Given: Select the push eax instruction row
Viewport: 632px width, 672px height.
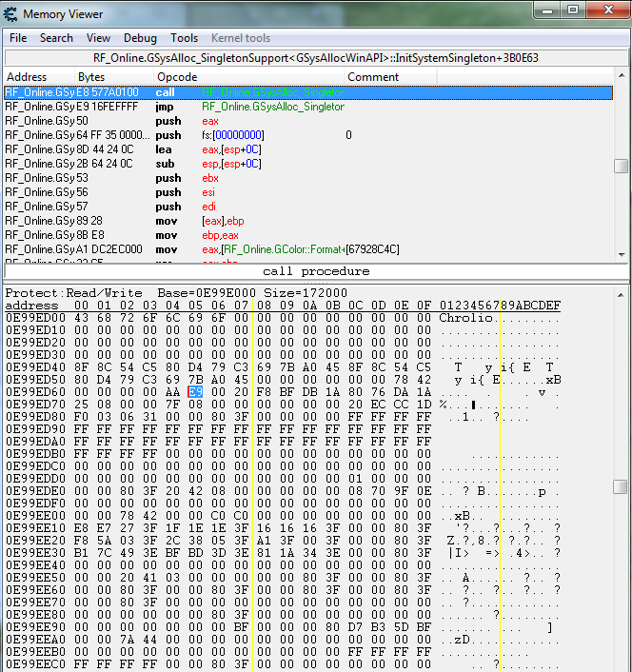Looking at the screenshot, I should [x=308, y=121].
